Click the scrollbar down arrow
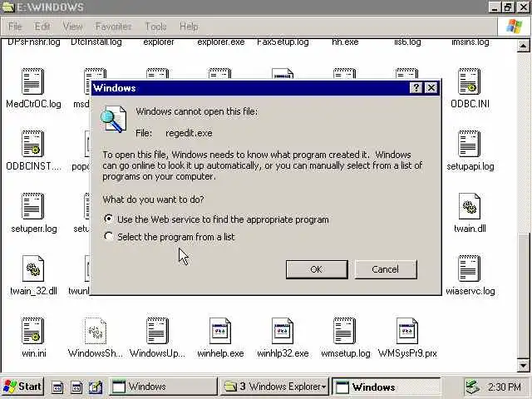Viewport: 532px width, 399px height. click(523, 366)
